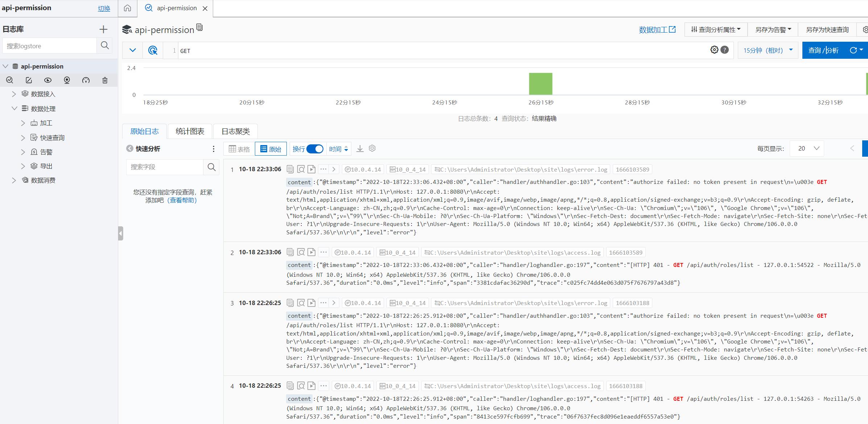Screen dimensions: 868x424
Task: Open the 日志聚类 tab
Action: (235, 131)
